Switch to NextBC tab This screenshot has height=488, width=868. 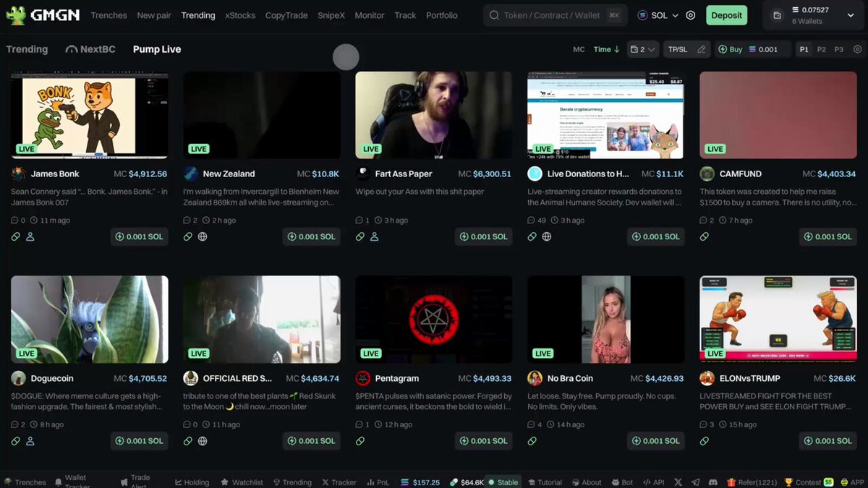[x=90, y=49]
